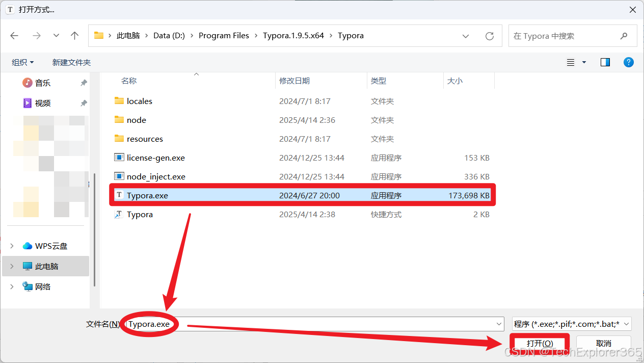The image size is (644, 363).
Task: Open the file name dropdown arrow
Action: [499, 324]
